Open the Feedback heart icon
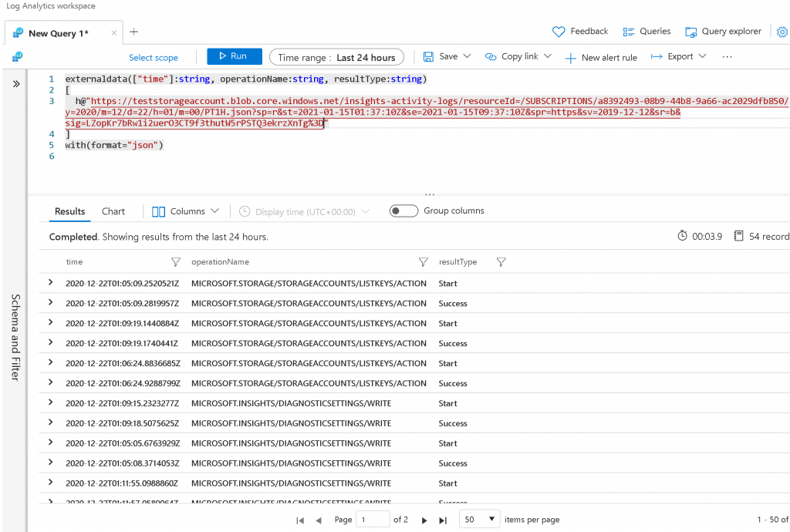The height and width of the screenshot is (532, 790). [x=559, y=32]
